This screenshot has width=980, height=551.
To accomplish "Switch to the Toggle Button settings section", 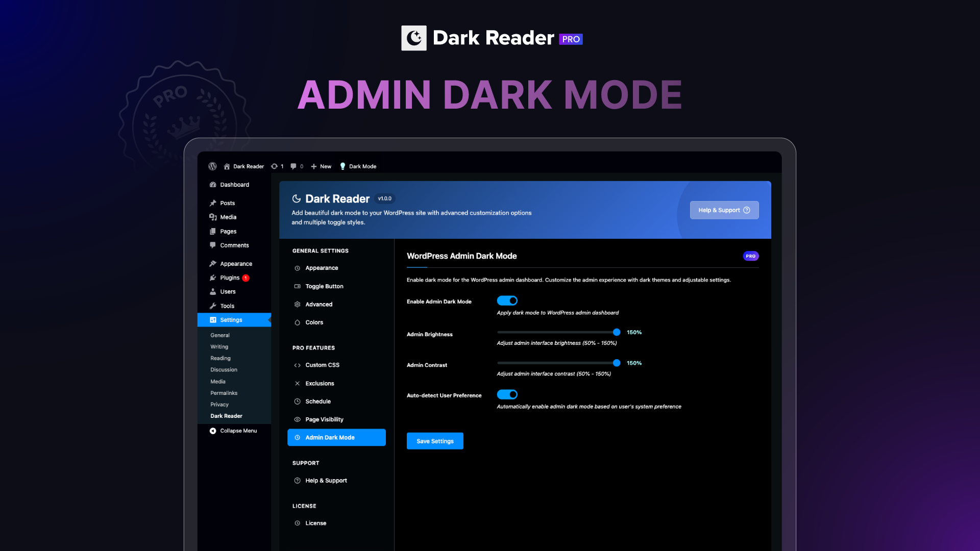I will [x=324, y=286].
